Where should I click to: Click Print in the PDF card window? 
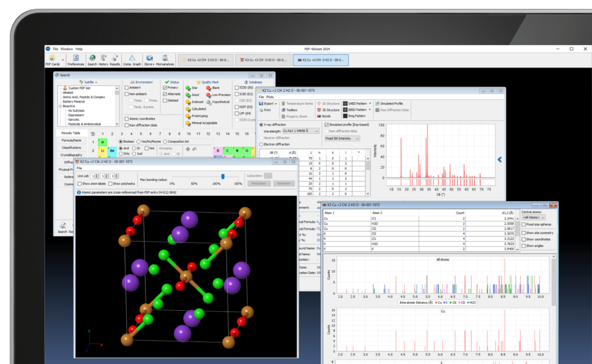[265, 110]
